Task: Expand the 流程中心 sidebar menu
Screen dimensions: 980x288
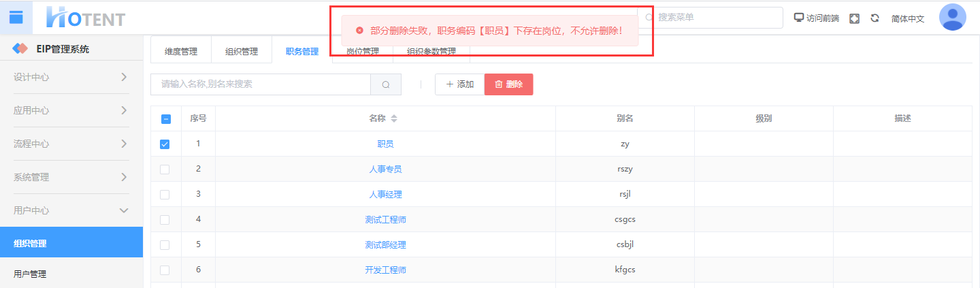Action: click(71, 144)
